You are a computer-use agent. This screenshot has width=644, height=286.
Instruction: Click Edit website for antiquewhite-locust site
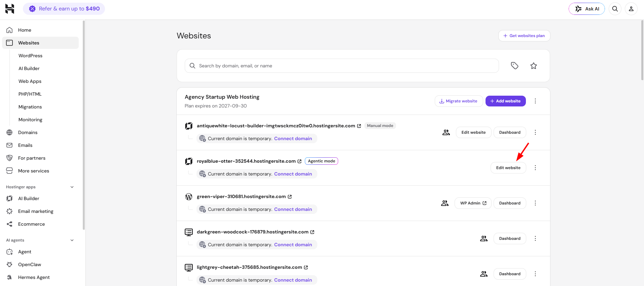(474, 132)
